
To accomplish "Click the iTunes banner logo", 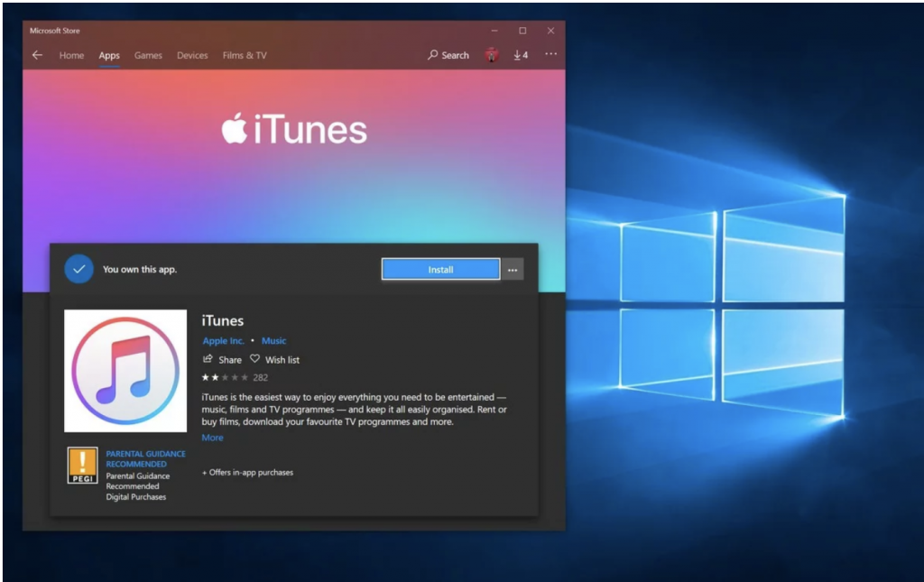I will pyautogui.click(x=294, y=129).
